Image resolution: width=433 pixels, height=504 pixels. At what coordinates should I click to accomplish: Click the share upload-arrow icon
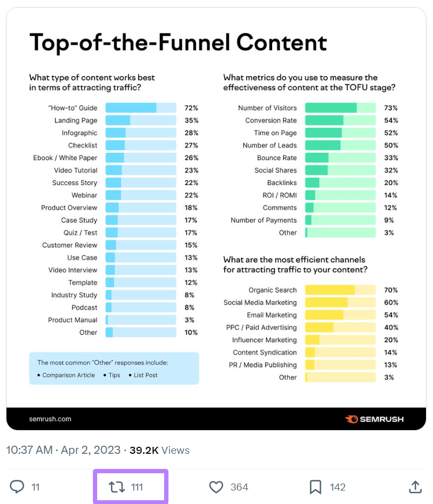click(x=415, y=487)
